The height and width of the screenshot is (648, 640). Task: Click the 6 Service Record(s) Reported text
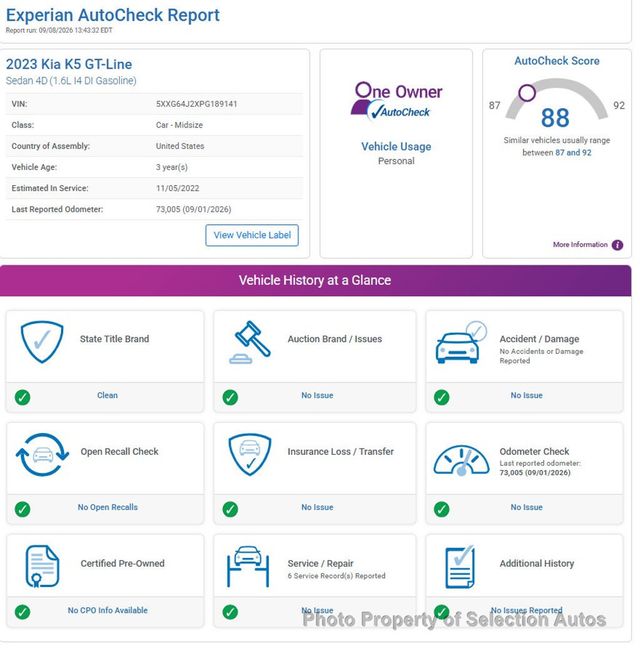pyautogui.click(x=337, y=576)
